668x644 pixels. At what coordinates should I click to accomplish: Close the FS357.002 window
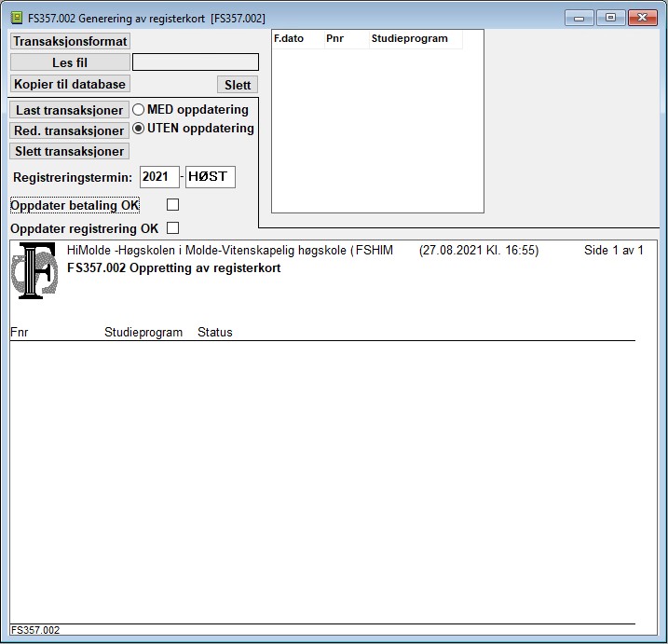click(x=643, y=18)
